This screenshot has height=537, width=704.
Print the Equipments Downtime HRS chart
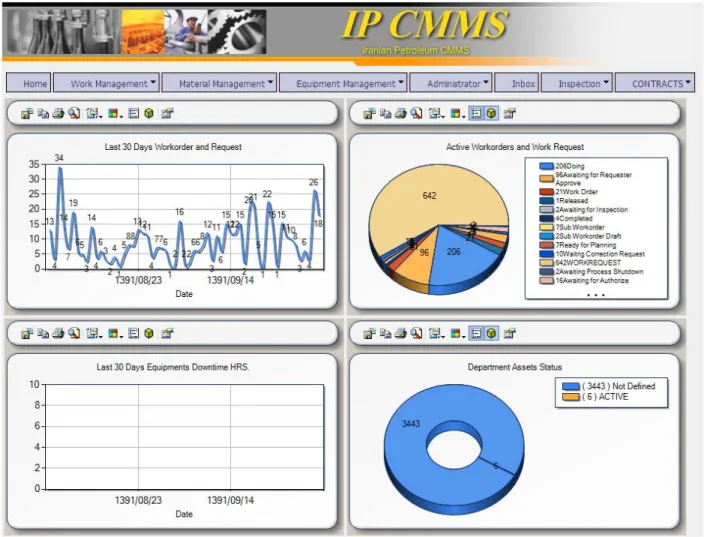[58, 334]
